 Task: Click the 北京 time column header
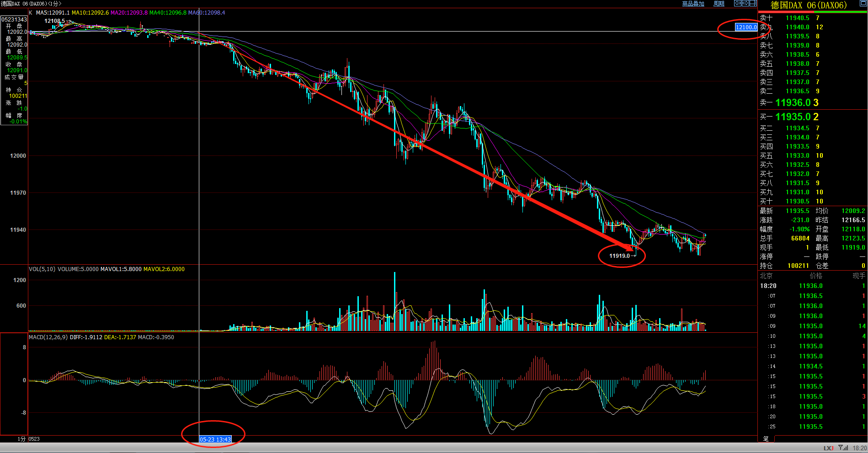point(766,276)
